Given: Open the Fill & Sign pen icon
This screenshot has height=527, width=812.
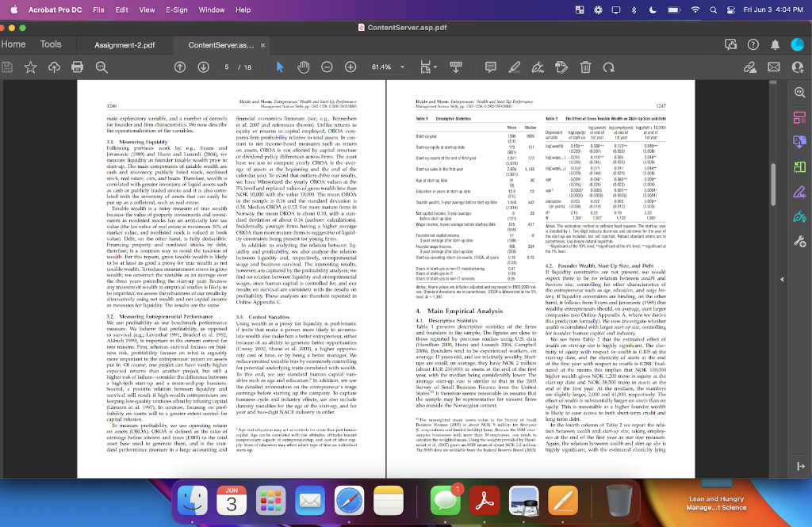Looking at the screenshot, I should (x=538, y=67).
